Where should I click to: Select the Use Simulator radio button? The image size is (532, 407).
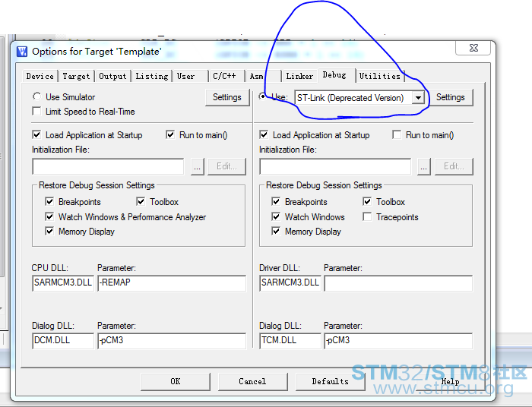point(37,96)
